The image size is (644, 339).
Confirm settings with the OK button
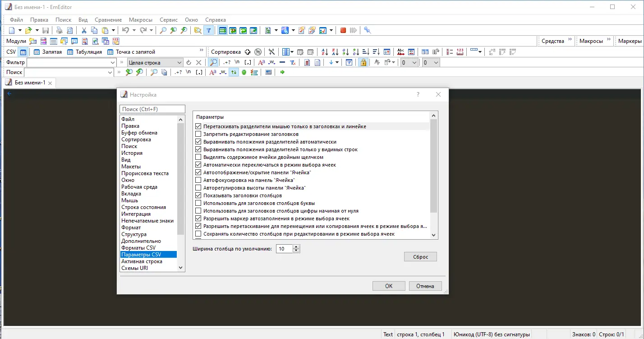[x=388, y=285]
